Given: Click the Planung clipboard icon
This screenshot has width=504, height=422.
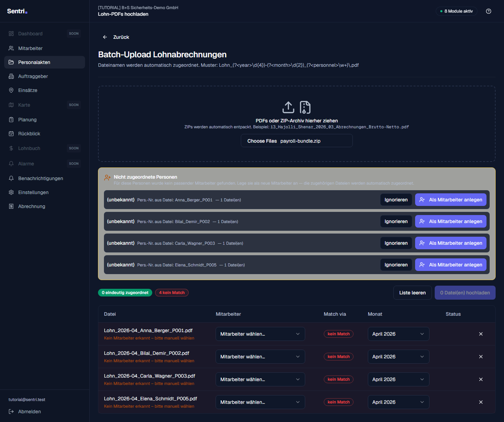Looking at the screenshot, I should coord(11,120).
